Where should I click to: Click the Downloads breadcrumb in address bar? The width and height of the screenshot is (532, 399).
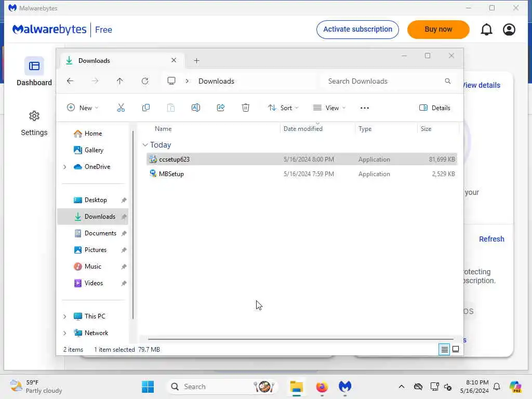217,81
